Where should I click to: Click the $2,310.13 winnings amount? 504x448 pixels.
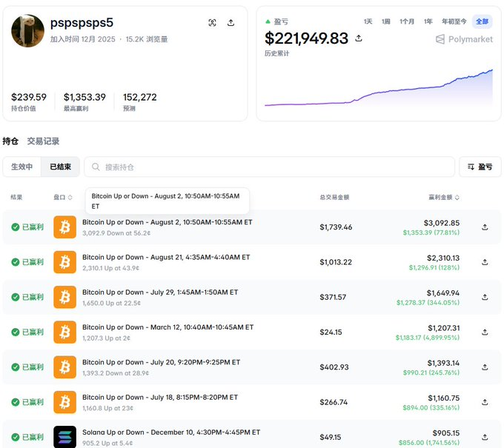point(443,258)
